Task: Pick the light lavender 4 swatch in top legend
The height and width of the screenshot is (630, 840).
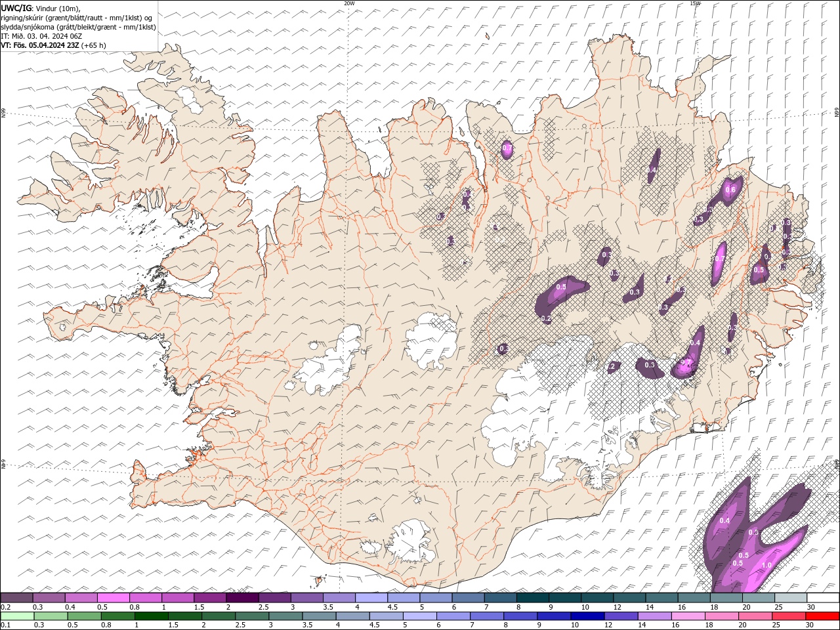Action: pyautogui.click(x=371, y=597)
